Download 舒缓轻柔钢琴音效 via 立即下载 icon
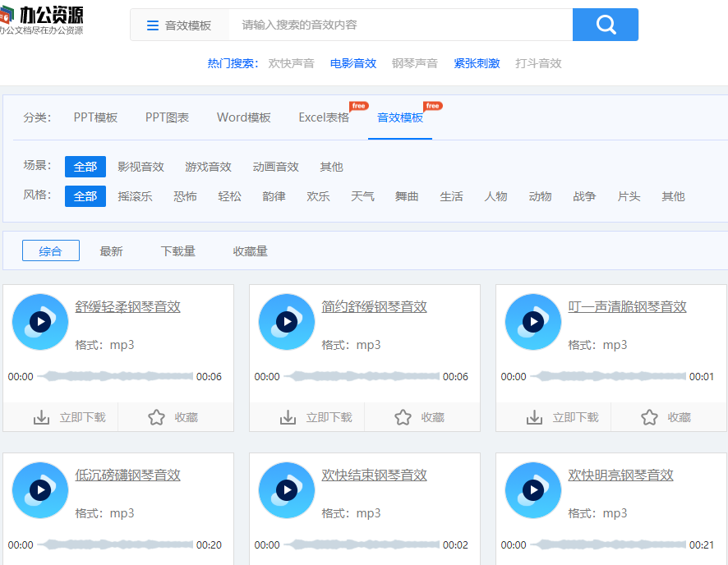The image size is (728, 565). coord(41,417)
